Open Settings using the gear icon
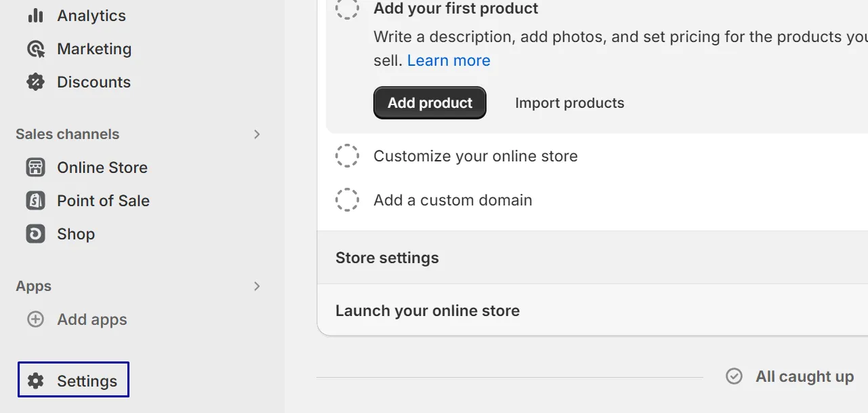The image size is (868, 413). coord(35,381)
